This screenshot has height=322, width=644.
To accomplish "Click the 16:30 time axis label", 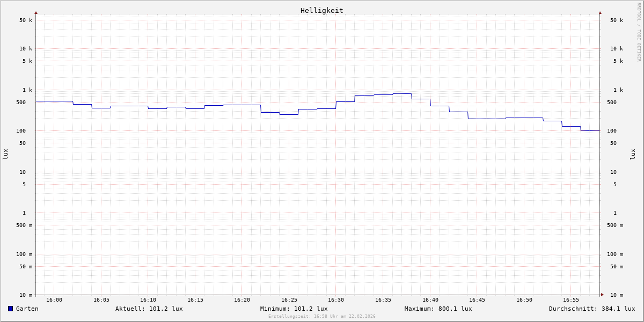I will [336, 300].
